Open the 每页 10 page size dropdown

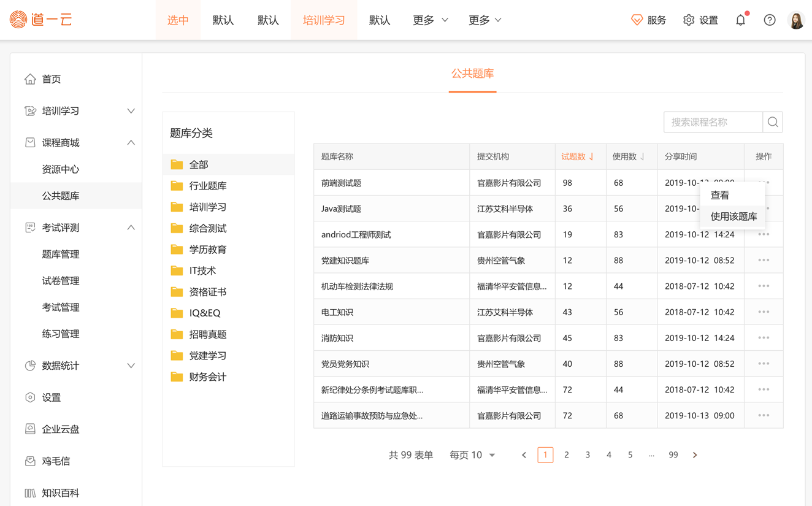472,455
